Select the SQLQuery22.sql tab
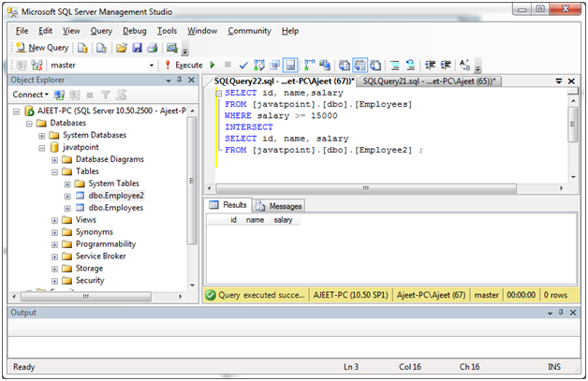 (x=284, y=81)
